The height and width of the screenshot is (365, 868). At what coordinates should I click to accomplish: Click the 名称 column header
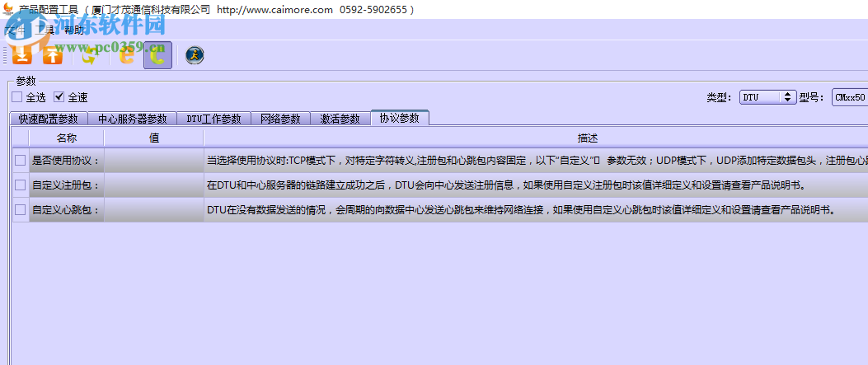coord(67,138)
